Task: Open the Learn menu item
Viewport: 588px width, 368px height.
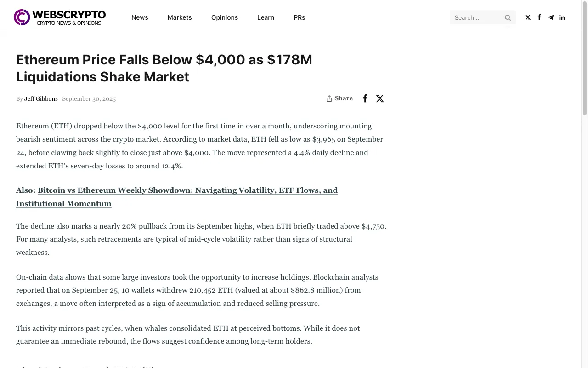Action: point(266,17)
